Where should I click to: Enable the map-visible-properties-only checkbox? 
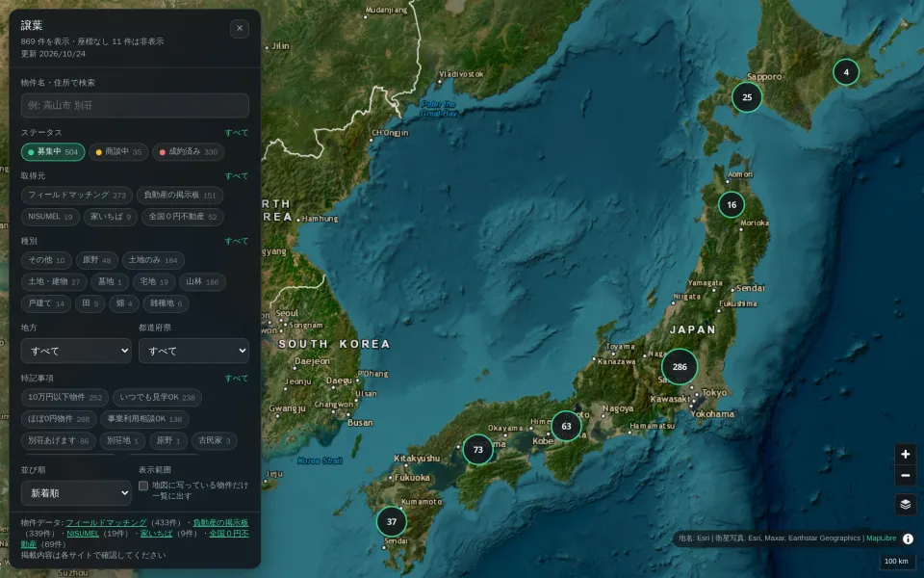point(143,486)
